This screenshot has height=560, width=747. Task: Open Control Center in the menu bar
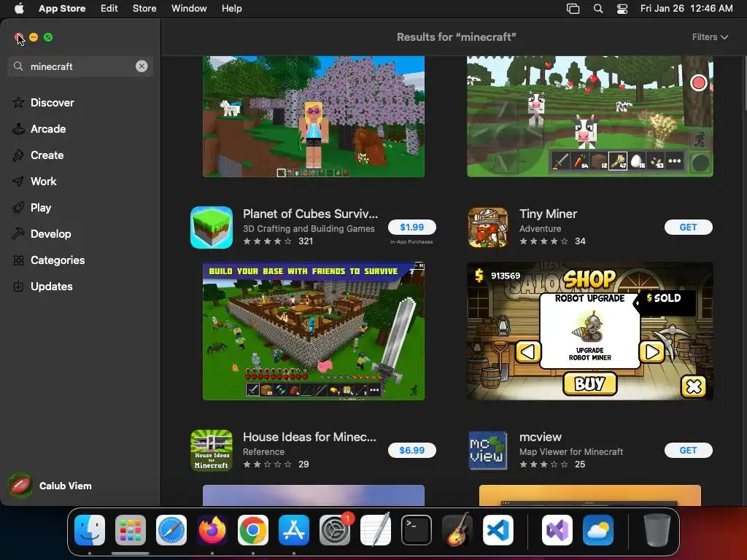[x=622, y=8]
